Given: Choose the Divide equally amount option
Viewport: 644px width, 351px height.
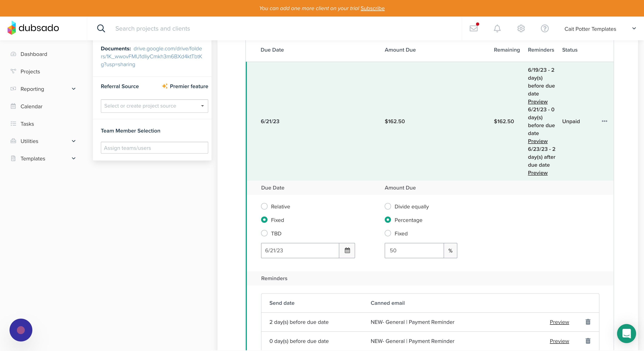Looking at the screenshot, I should [388, 206].
